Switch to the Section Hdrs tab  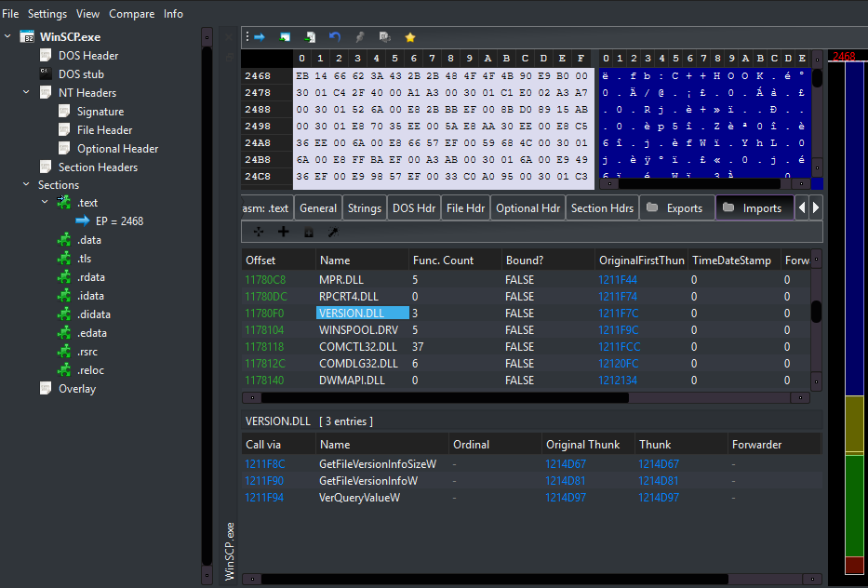tap(602, 208)
